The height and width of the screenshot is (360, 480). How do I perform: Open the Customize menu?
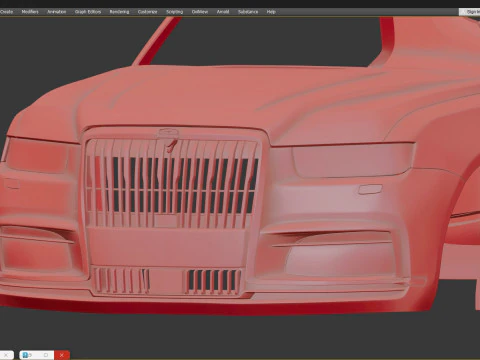[x=147, y=12]
